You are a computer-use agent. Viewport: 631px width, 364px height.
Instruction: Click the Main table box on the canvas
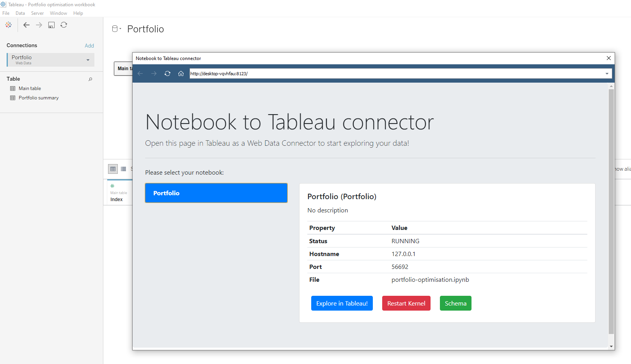123,69
